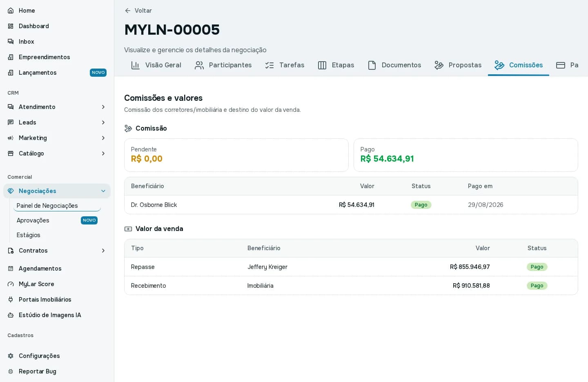Viewport: 588px width, 382px height.
Task: Select the Etapas tab
Action: tap(336, 65)
